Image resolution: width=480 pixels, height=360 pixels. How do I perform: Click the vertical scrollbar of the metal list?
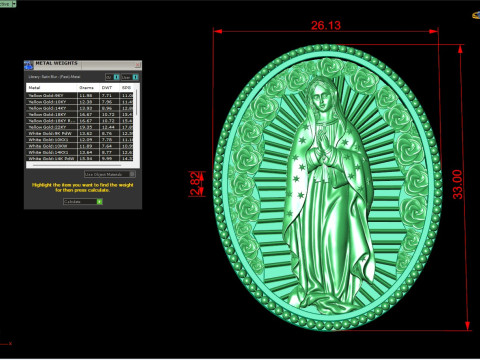(136, 102)
